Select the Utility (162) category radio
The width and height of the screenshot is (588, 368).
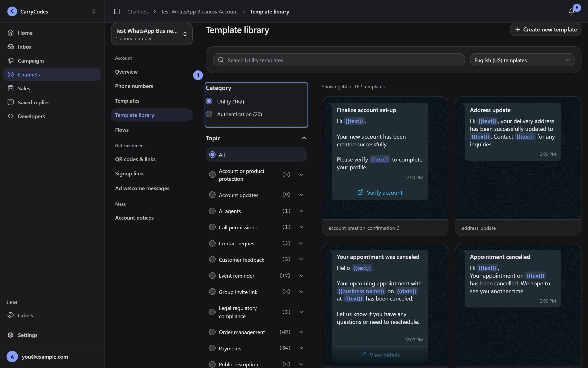(209, 101)
